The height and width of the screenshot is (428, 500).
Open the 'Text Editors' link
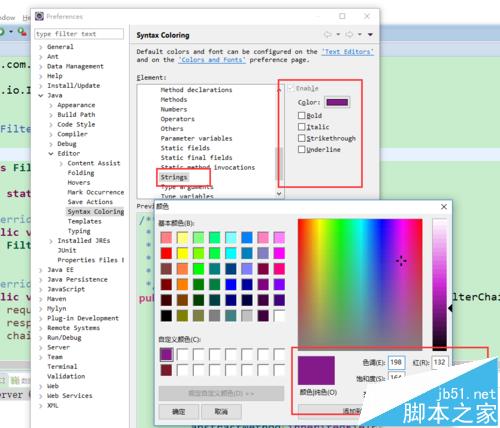point(348,52)
